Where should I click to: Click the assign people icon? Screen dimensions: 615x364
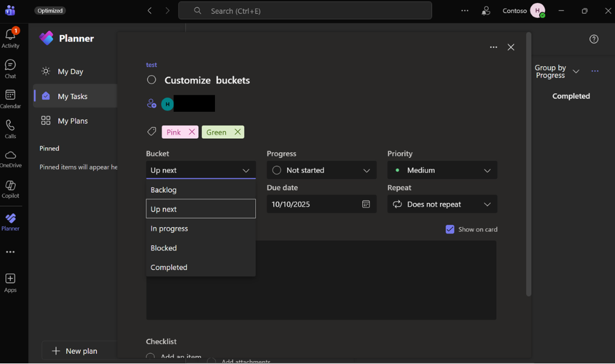tap(151, 103)
